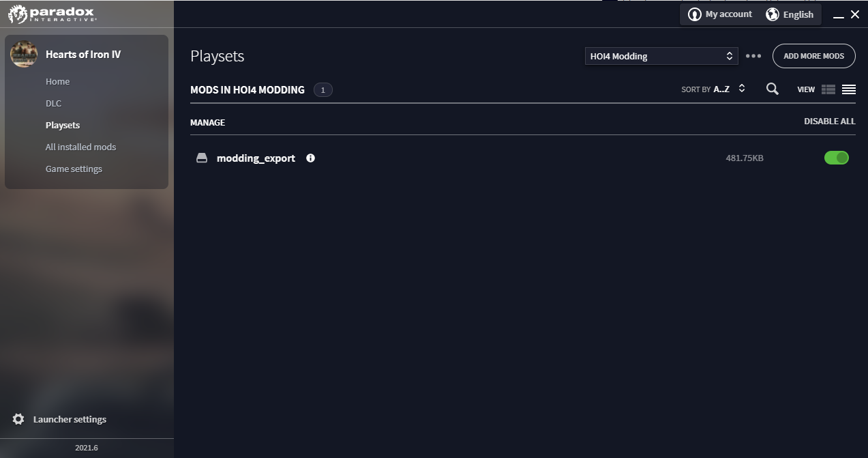Open the English language selector
This screenshot has height=458, width=868.
[x=790, y=14]
